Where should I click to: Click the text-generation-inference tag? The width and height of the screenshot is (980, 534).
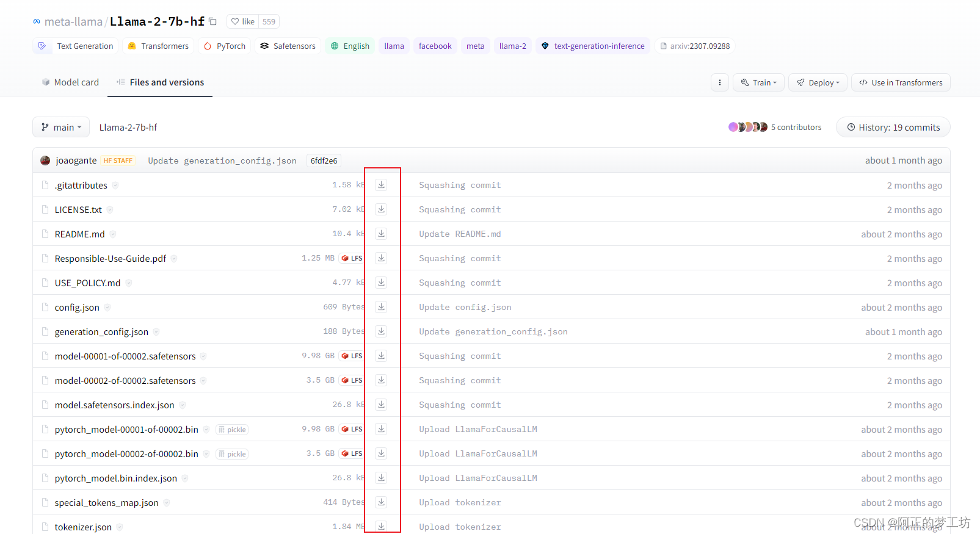pyautogui.click(x=593, y=46)
